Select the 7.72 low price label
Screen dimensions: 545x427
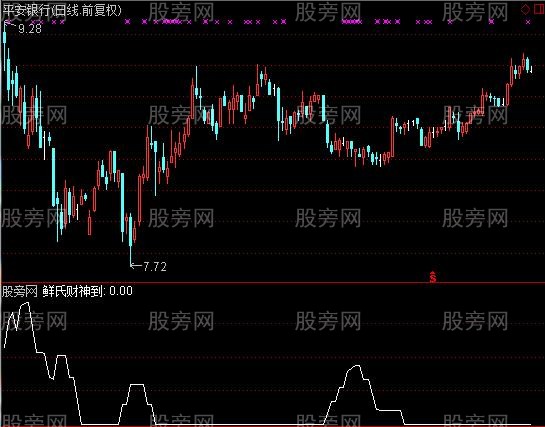click(155, 267)
